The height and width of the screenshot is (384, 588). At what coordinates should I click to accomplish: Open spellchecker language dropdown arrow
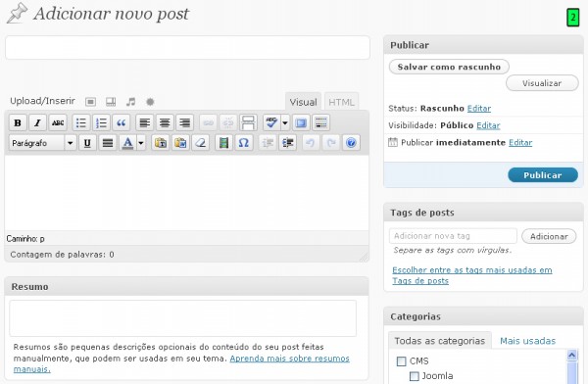285,122
